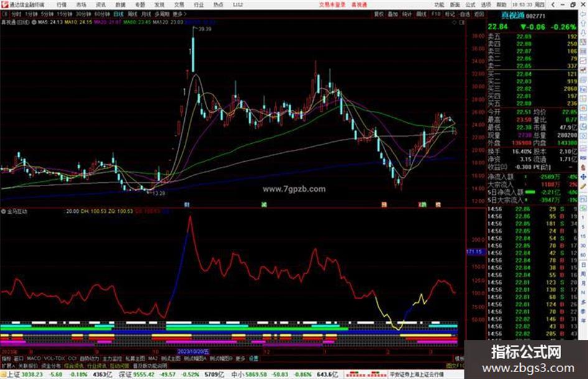This screenshot has height=379, width=588.
Task: Click the 卖五 order book row
Action: (x=532, y=37)
